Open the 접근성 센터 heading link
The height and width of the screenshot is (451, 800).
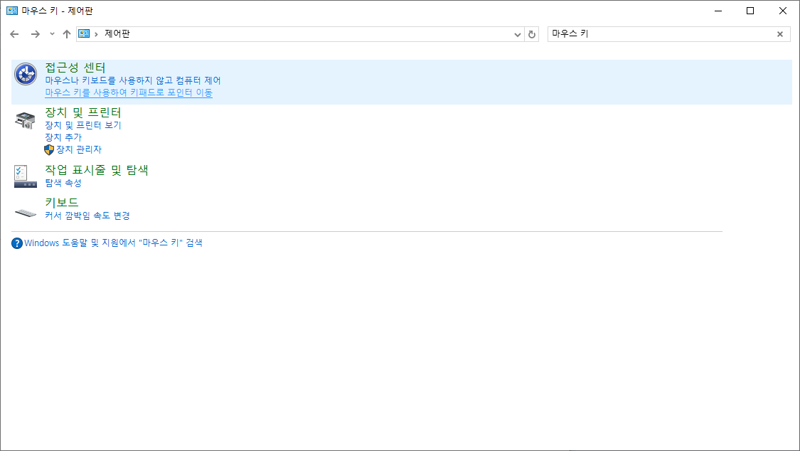click(75, 67)
